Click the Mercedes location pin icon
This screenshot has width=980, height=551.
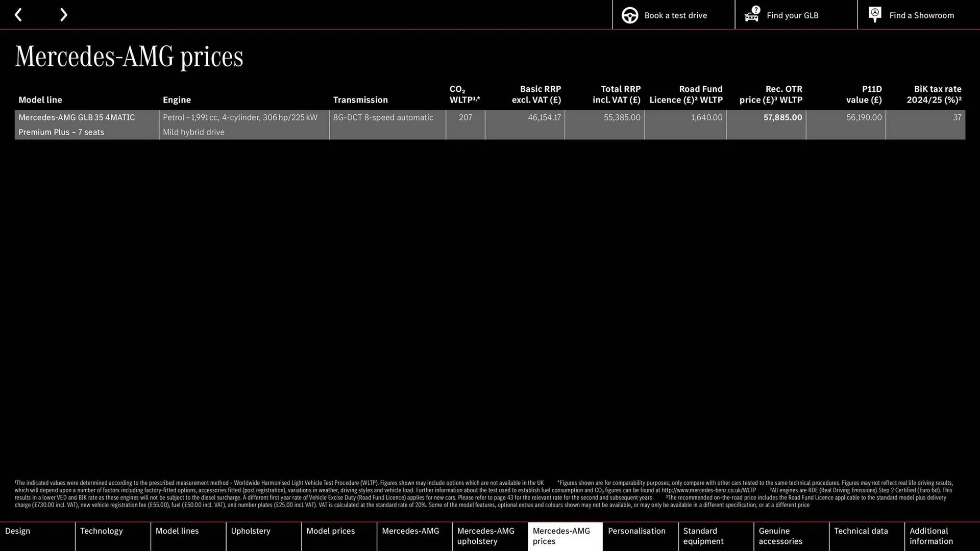point(874,14)
